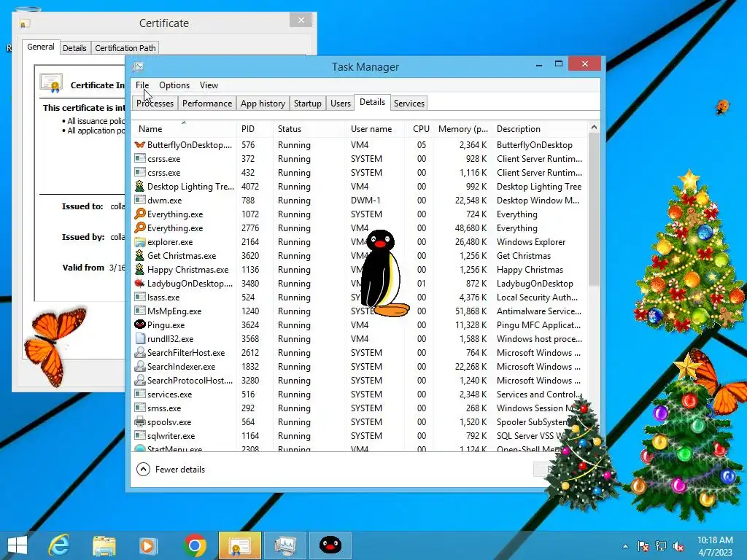Select the lsass.exe row

[360, 297]
